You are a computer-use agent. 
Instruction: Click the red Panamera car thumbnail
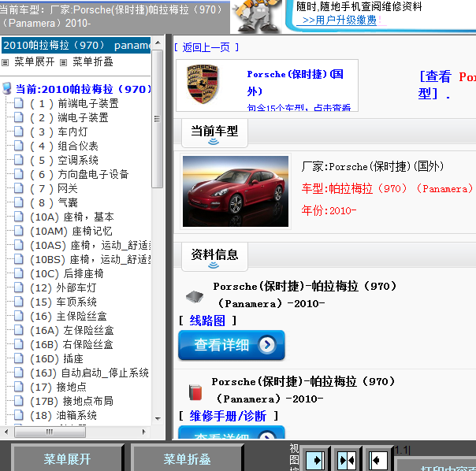236,191
